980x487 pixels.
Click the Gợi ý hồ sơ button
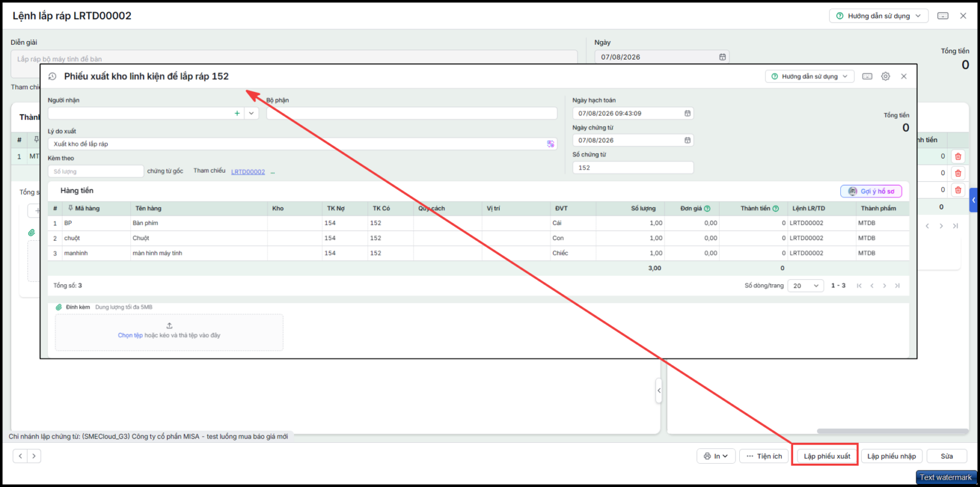point(871,192)
